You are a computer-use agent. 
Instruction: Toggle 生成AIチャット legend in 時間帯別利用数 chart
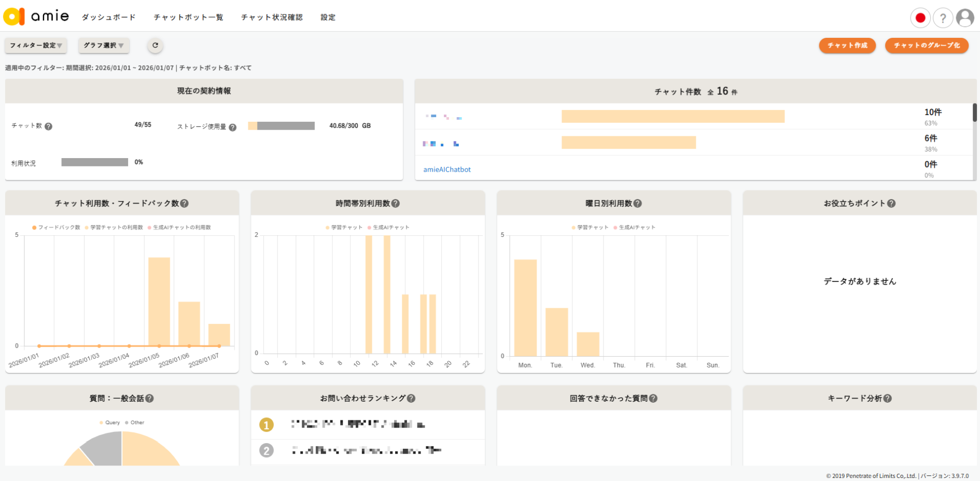[x=388, y=228]
